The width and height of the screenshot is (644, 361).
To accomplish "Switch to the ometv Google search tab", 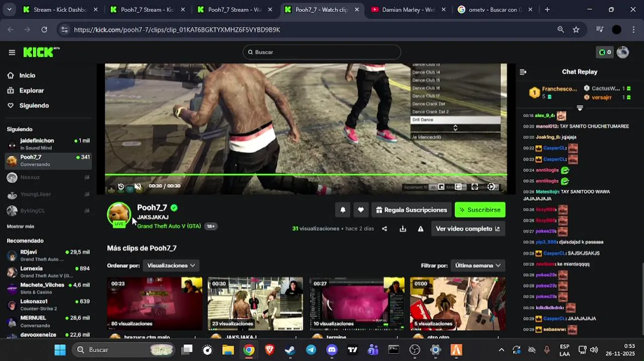I will (495, 10).
